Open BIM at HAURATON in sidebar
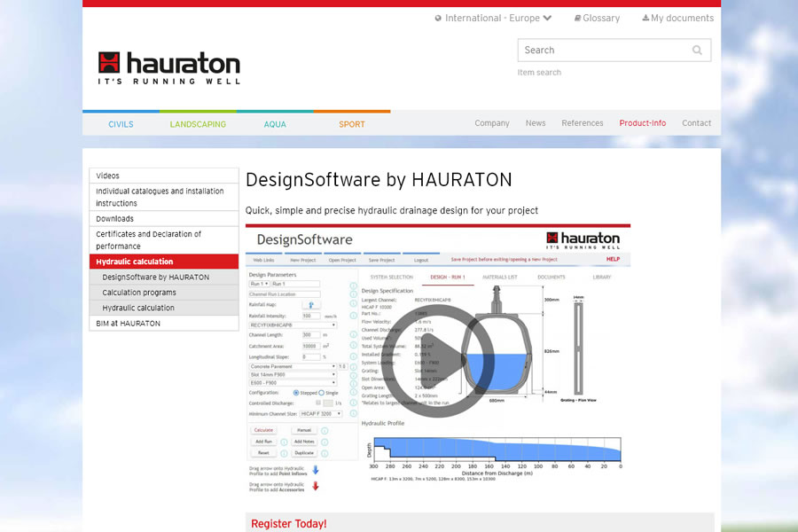 pos(164,324)
